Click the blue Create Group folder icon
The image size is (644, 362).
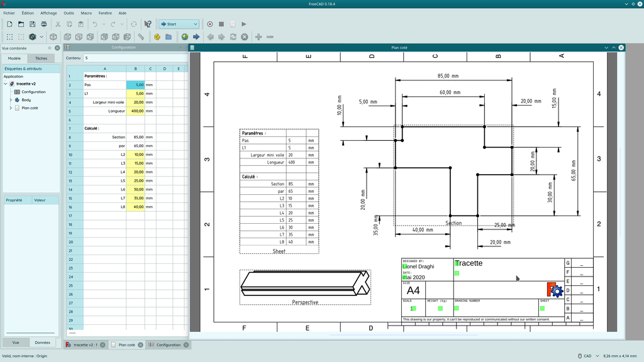click(x=169, y=37)
